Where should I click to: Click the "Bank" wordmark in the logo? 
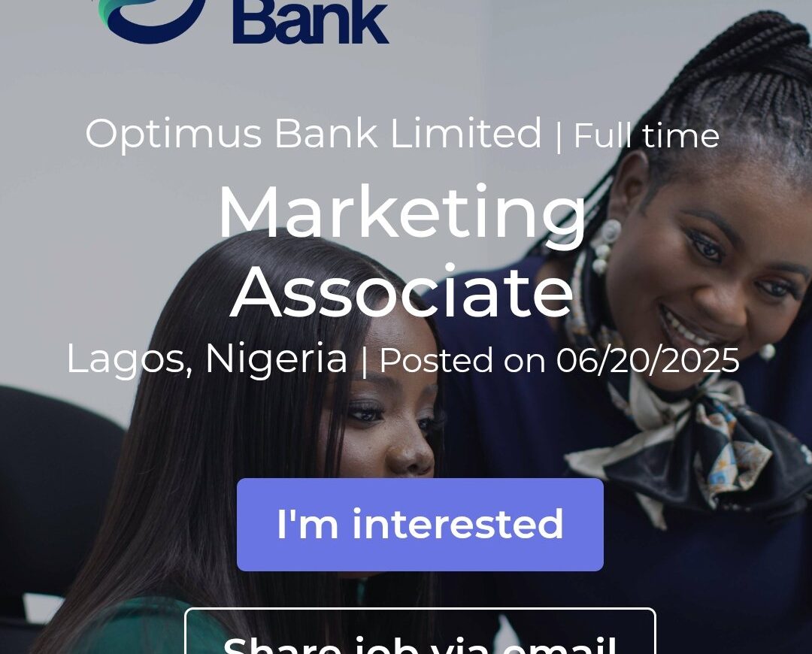point(311,22)
